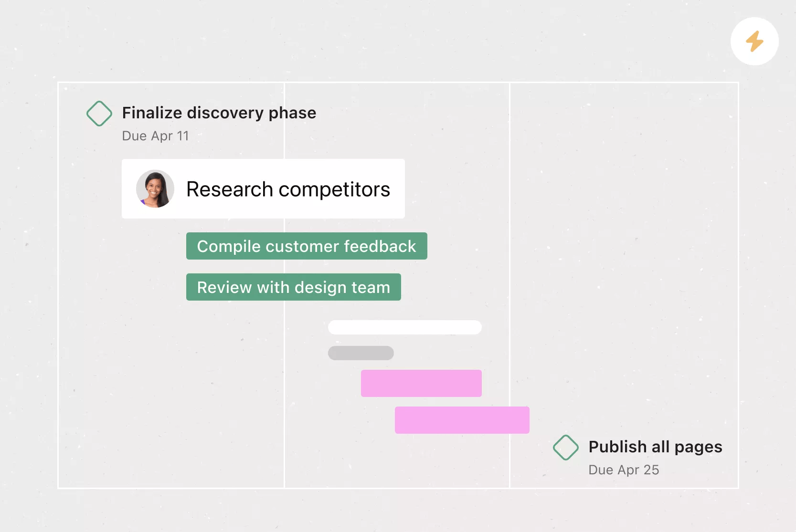The height and width of the screenshot is (532, 796).
Task: Select the Compile customer feedback bar
Action: pos(307,246)
